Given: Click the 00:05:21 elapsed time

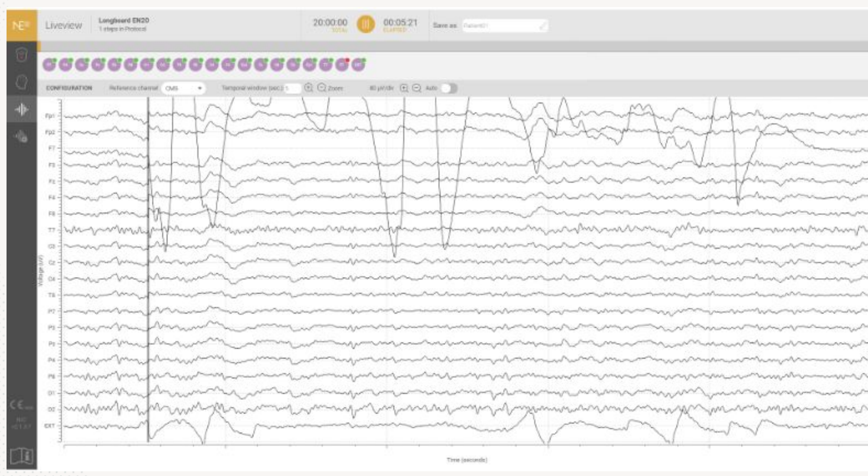Looking at the screenshot, I should click(x=400, y=23).
